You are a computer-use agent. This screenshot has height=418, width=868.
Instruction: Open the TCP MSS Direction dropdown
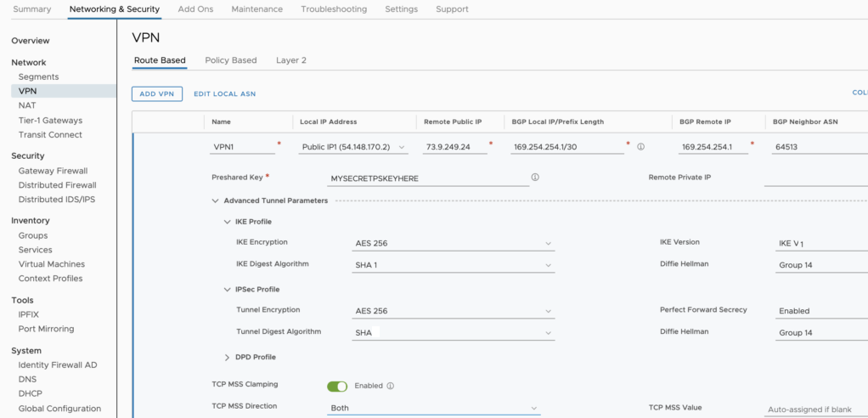(x=433, y=408)
